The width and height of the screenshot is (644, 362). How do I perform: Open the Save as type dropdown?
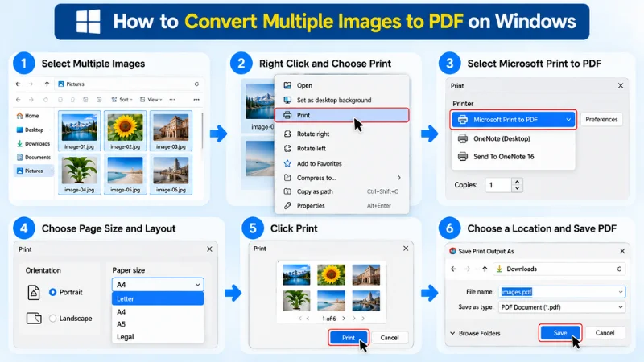point(561,307)
